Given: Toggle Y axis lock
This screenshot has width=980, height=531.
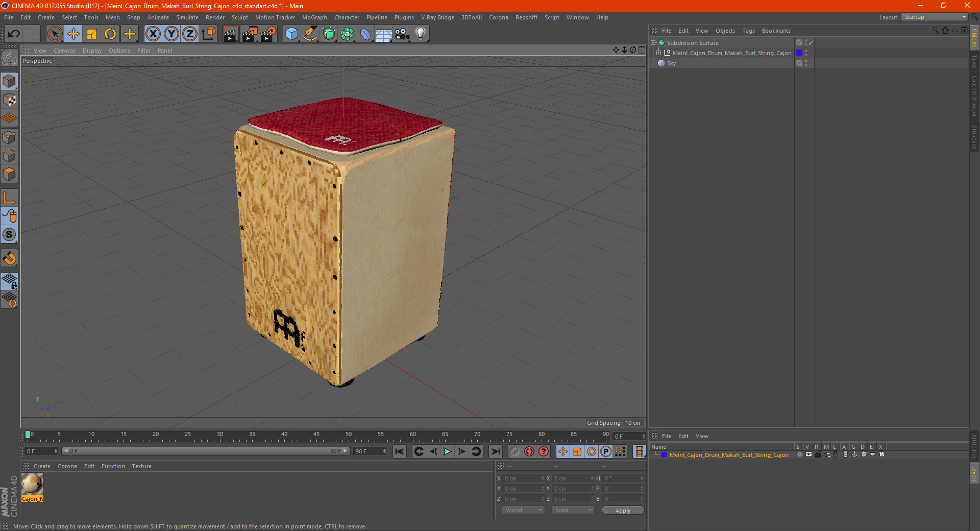Looking at the screenshot, I should [171, 34].
